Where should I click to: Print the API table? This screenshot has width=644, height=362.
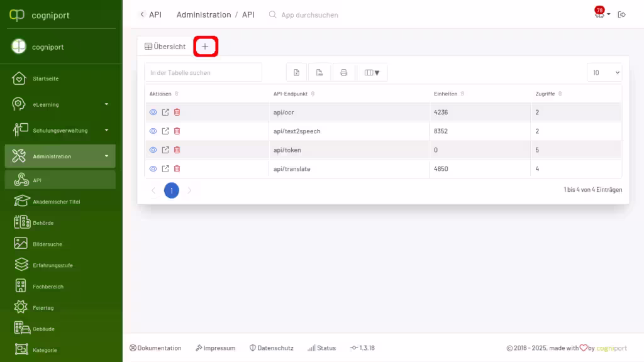tap(343, 73)
